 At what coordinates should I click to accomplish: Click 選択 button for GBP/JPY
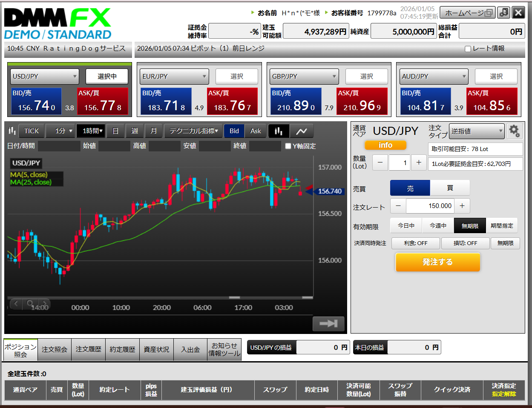[367, 77]
